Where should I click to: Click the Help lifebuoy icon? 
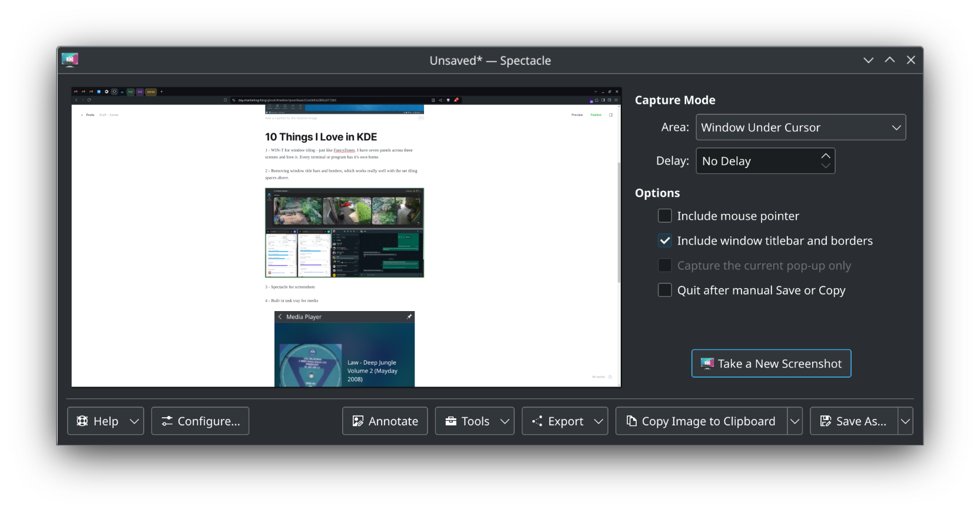pyautogui.click(x=82, y=421)
